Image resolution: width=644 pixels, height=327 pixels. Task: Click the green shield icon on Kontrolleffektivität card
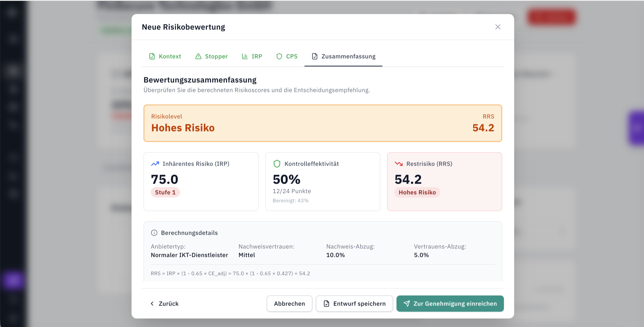pos(277,164)
